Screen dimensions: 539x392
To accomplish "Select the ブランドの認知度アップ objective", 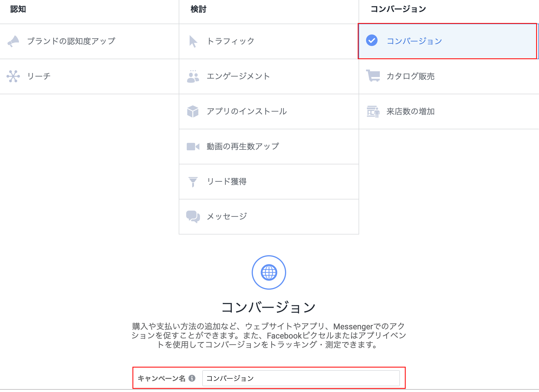I will (71, 41).
